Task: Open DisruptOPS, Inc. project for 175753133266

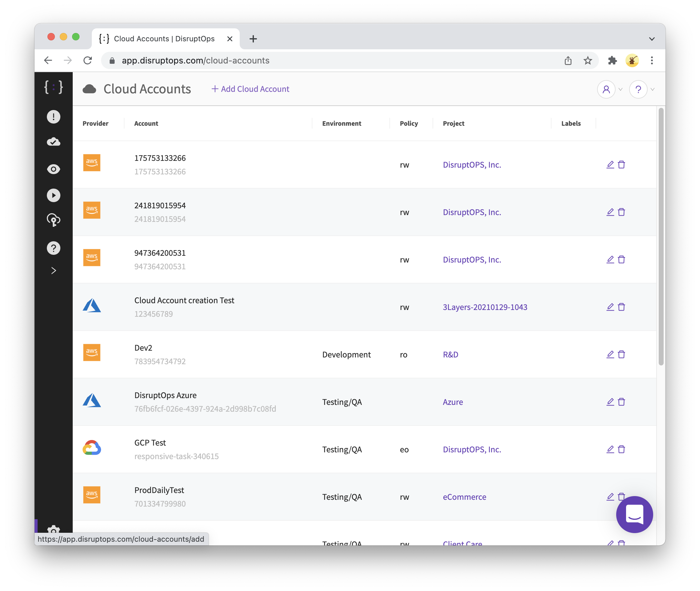Action: tap(472, 165)
